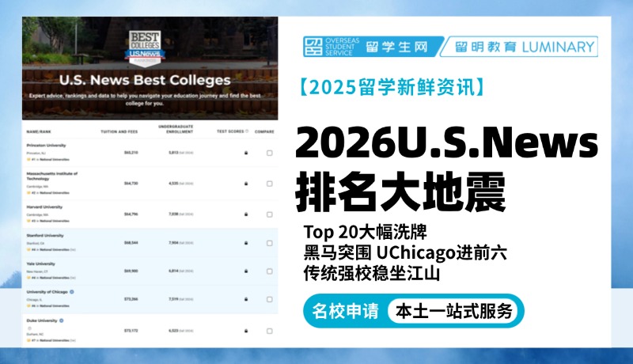The image size is (633, 364).
Task: Open the Yale University link
Action: click(40, 264)
